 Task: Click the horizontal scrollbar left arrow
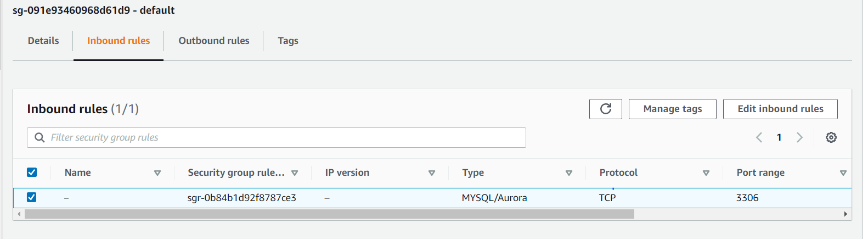click(20, 214)
